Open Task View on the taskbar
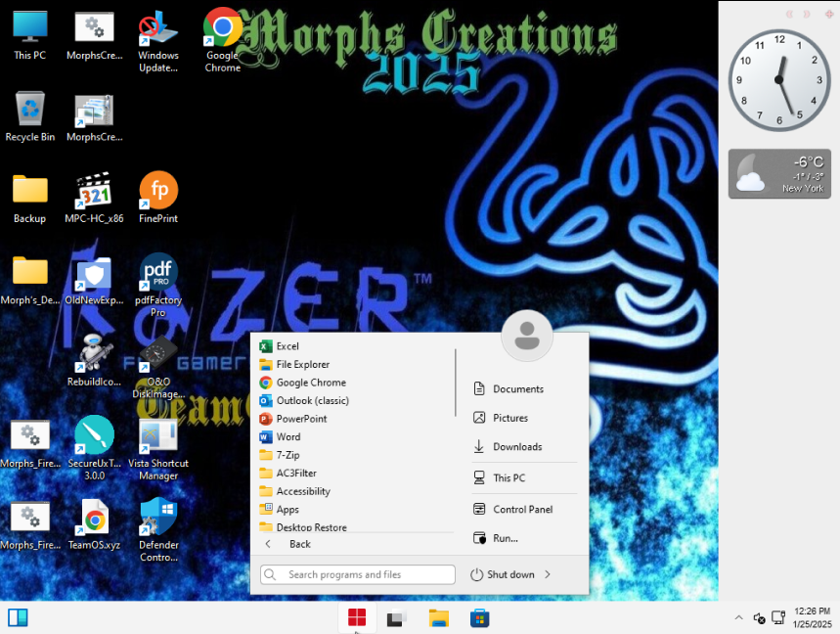This screenshot has width=840, height=634. [x=396, y=618]
